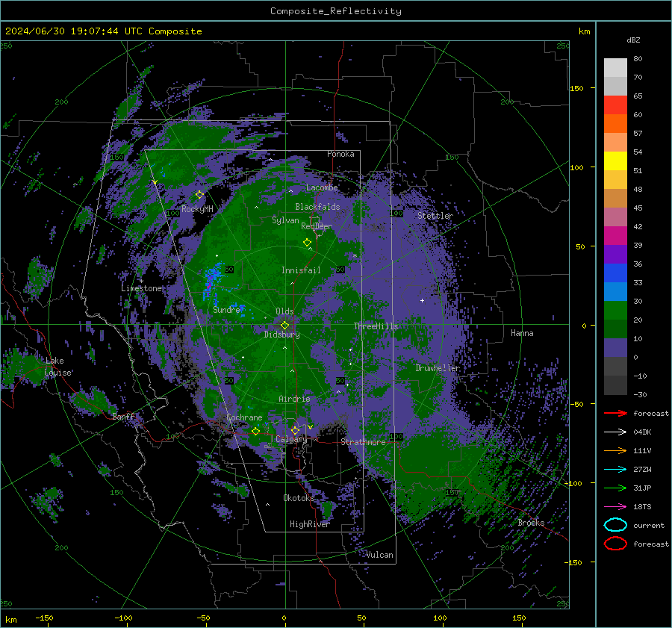Click the bright green 20-30 dBZ swatch
Viewport: 672px width, 628px height.
pos(615,311)
